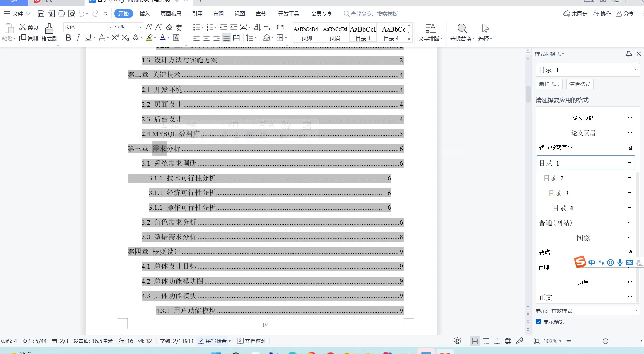Switch to the 引用 tab

pyautogui.click(x=197, y=14)
